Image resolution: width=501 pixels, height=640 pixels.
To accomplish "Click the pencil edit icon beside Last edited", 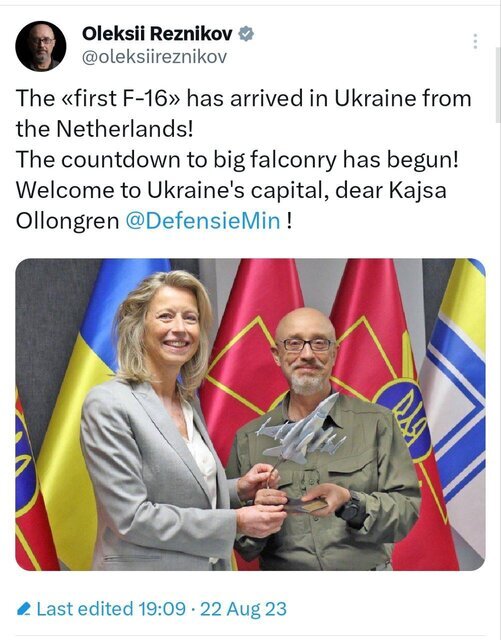I will point(24,609).
